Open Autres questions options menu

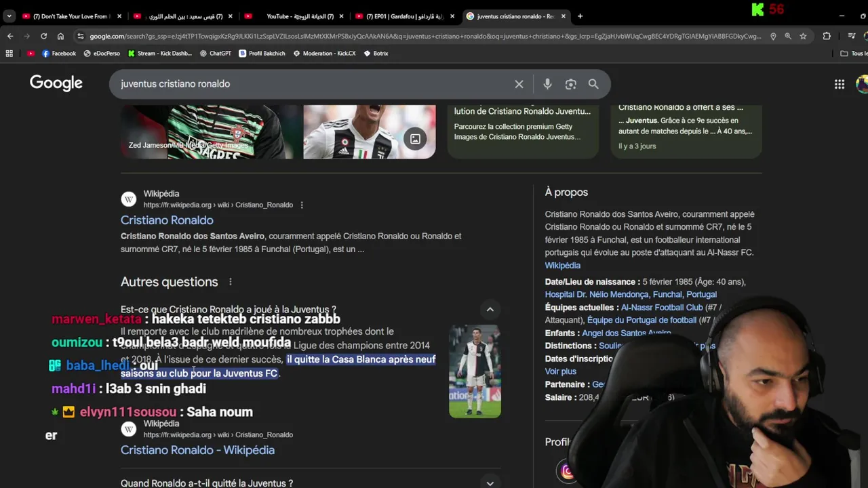(230, 282)
